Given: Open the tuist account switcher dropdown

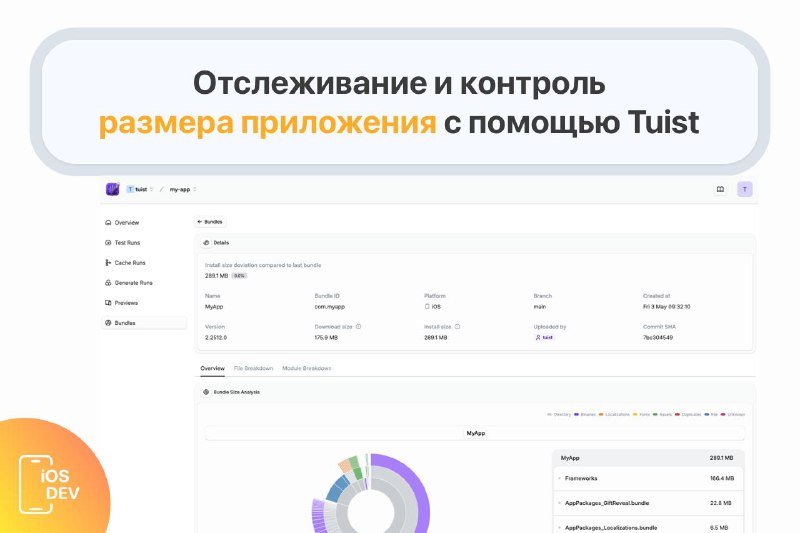Looking at the screenshot, I should (x=140, y=189).
